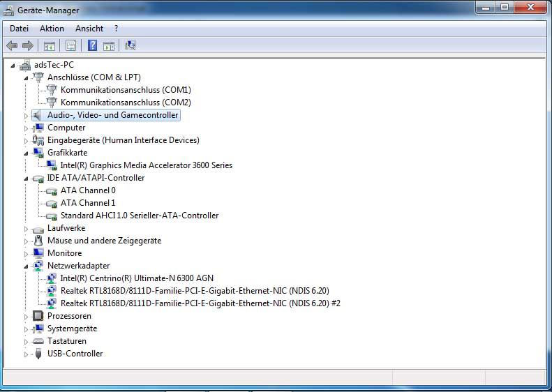Open the Datei menu
The width and height of the screenshot is (552, 392).
[19, 29]
